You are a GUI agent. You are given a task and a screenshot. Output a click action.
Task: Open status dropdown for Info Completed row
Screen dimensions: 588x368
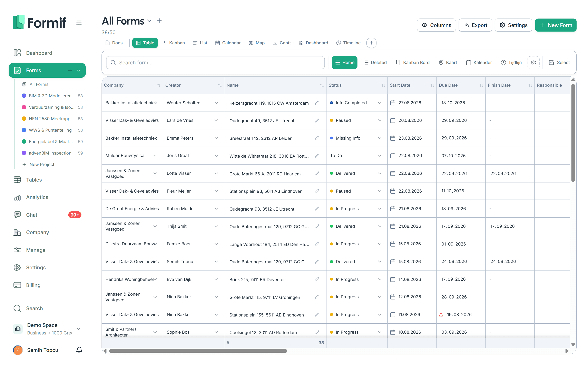click(x=379, y=103)
